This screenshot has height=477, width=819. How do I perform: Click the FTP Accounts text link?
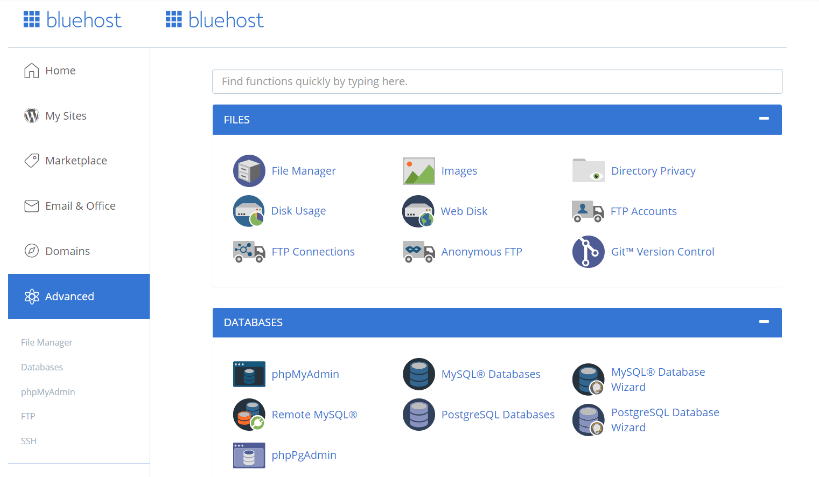click(644, 211)
